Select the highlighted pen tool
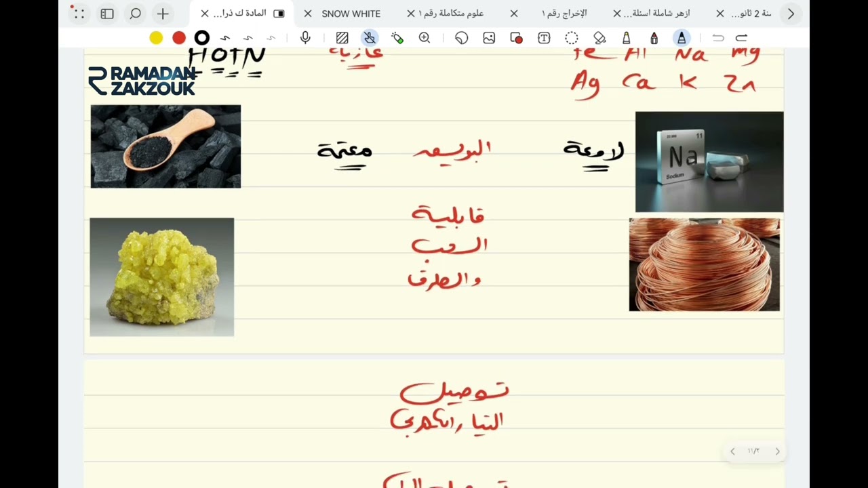The height and width of the screenshot is (488, 868). click(682, 38)
